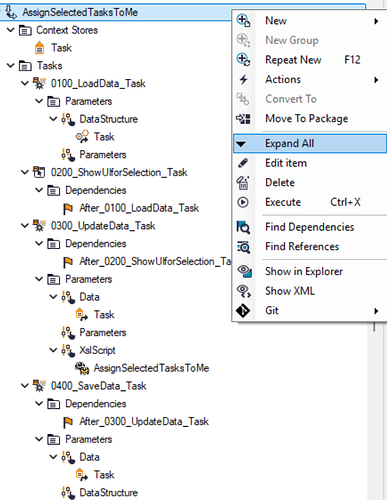Collapse the Tasks folder node
The width and height of the screenshot is (387, 500).
[x=11, y=65]
